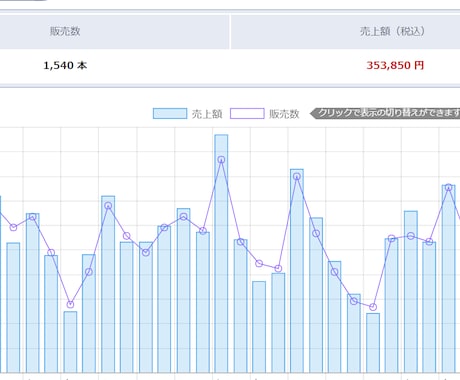This screenshot has width=460, height=380.
Task: Toggle the 売上額 legend swatch
Action: (170, 114)
